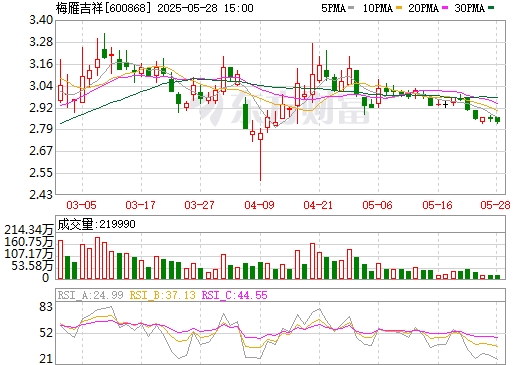
Task: Click the tallest red volume bar in April
Action: click(x=312, y=261)
